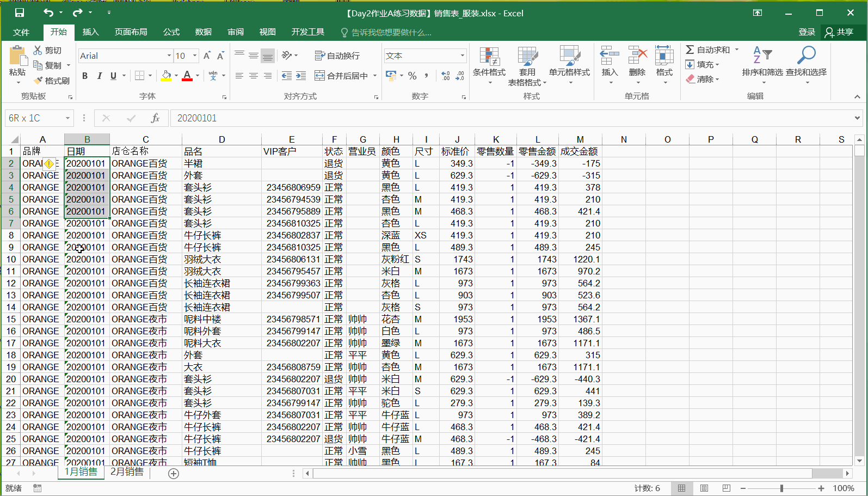The width and height of the screenshot is (868, 496).
Task: Switch to the 公式 Formulas tab
Action: coord(171,32)
